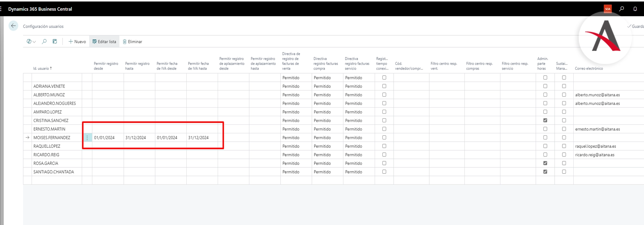Select the Correo electrónico column header
Viewport: 644px width, 225px height.
pos(589,68)
